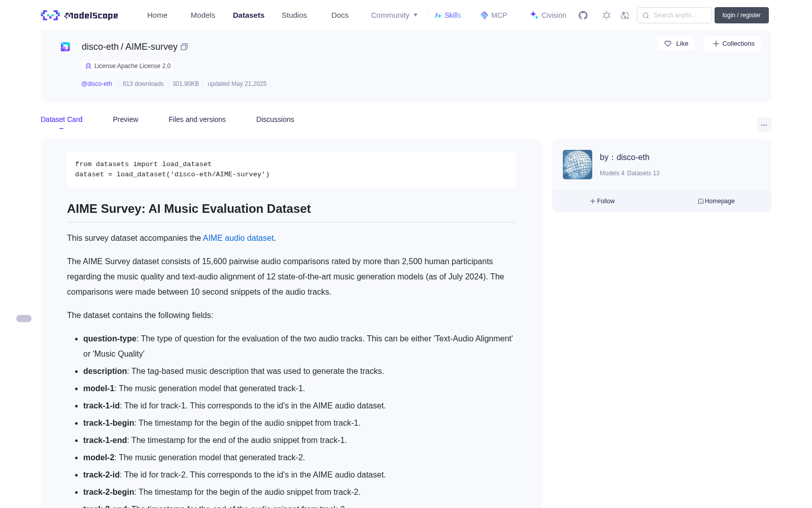The width and height of the screenshot is (812, 508).
Task: Select the Dataset Card tab
Action: click(x=61, y=119)
